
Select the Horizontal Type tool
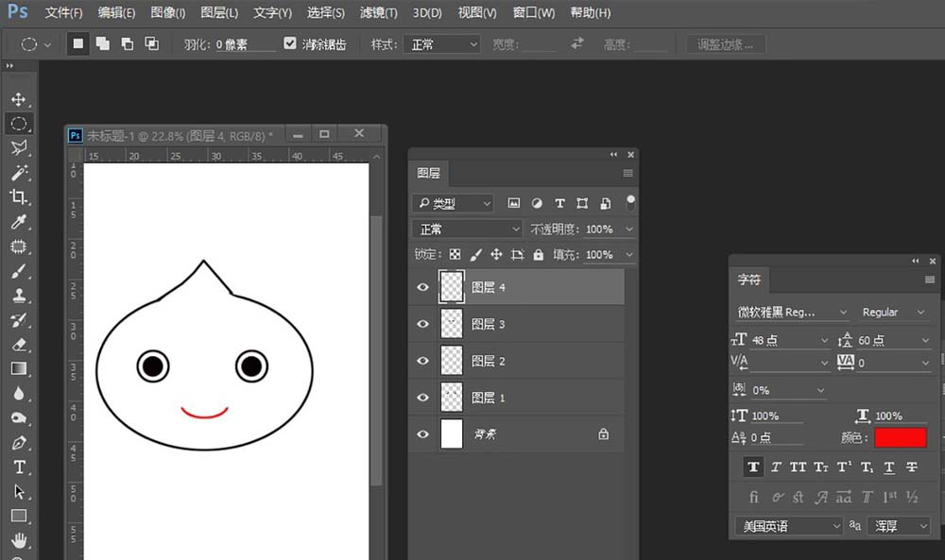tap(18, 467)
